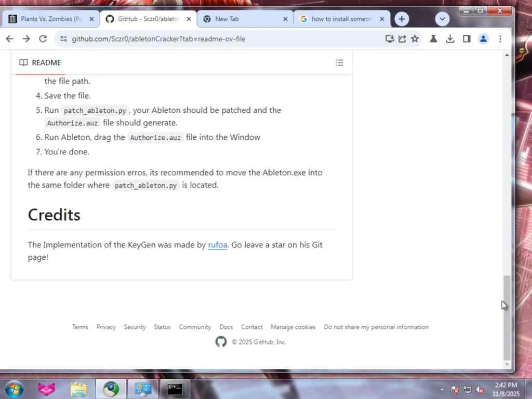Bookmark this page with the star
The height and width of the screenshot is (399, 532).
415,38
